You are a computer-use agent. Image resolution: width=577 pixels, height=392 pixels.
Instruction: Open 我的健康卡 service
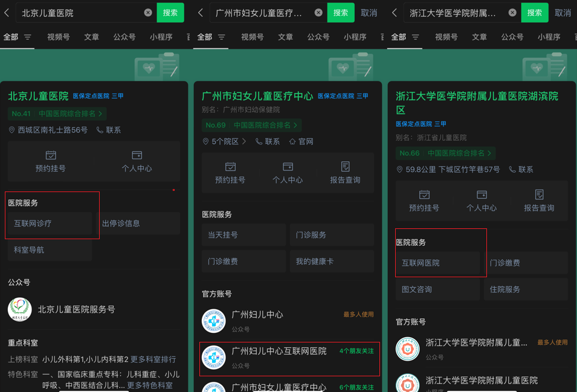coord(332,261)
